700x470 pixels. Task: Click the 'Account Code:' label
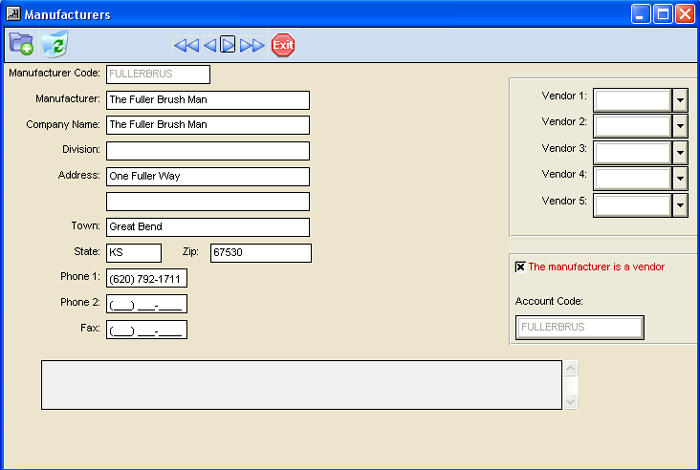[549, 301]
